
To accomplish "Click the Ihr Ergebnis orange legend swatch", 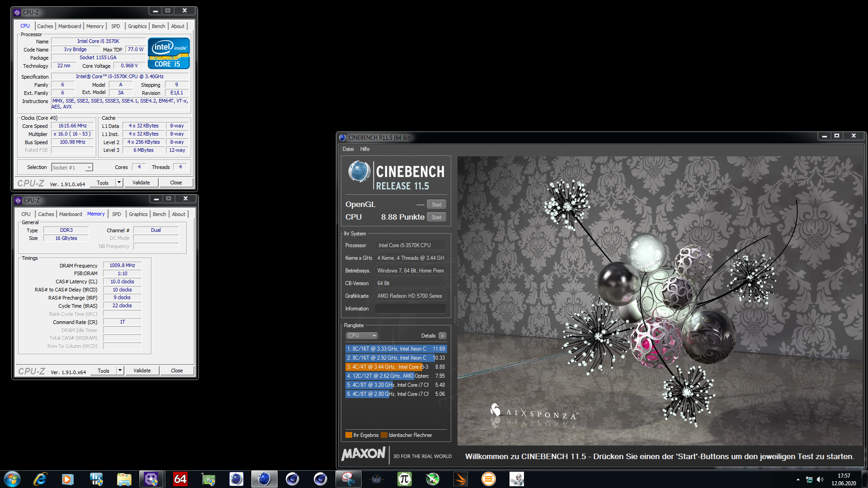I will point(349,435).
